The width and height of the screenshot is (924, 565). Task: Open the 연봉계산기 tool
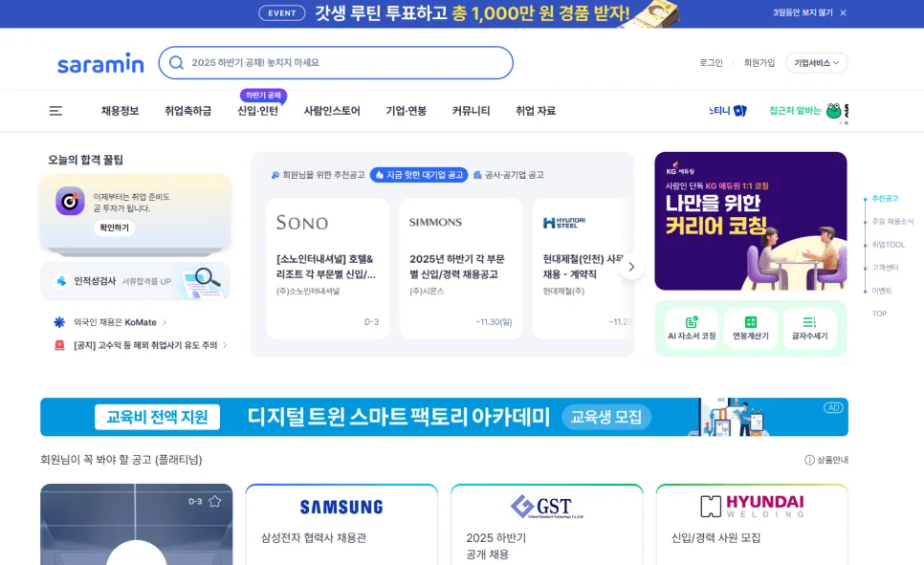[x=751, y=329]
